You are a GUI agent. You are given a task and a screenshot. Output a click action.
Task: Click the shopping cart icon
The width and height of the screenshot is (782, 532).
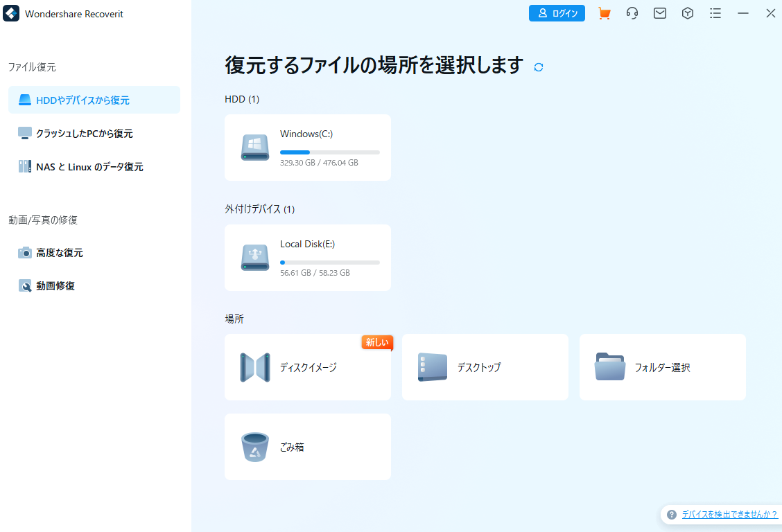pos(605,13)
